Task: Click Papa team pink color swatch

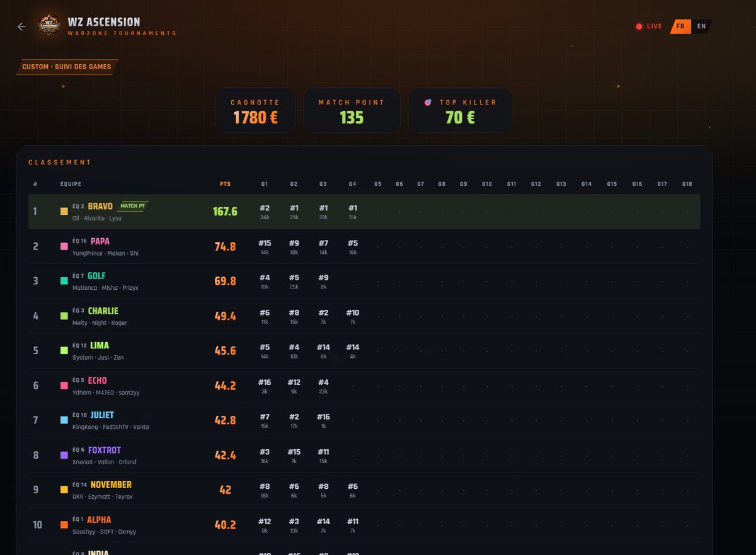Action: [64, 246]
